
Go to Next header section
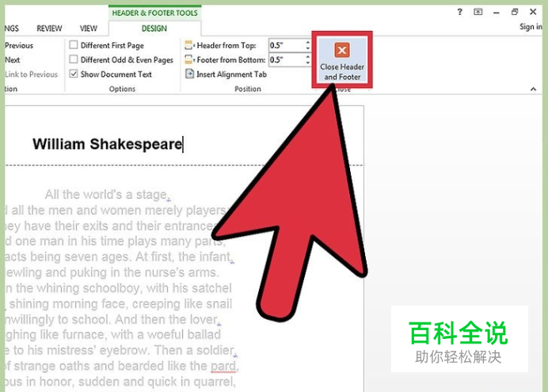point(12,59)
